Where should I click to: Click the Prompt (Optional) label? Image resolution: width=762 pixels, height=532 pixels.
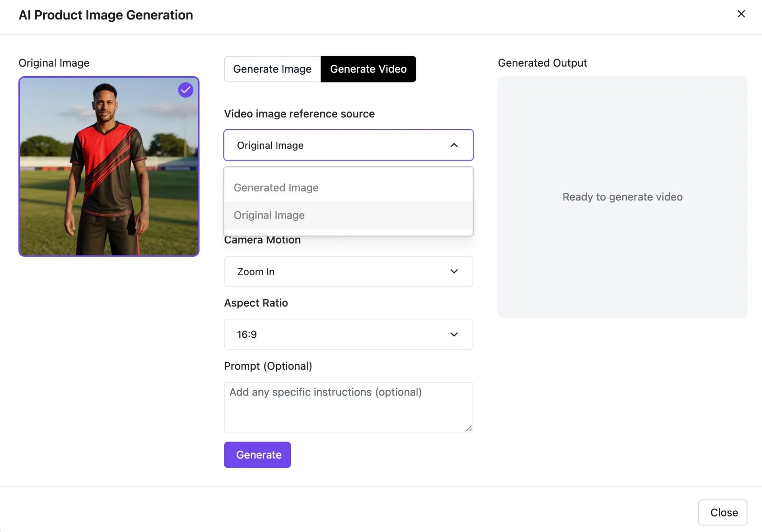pos(268,366)
